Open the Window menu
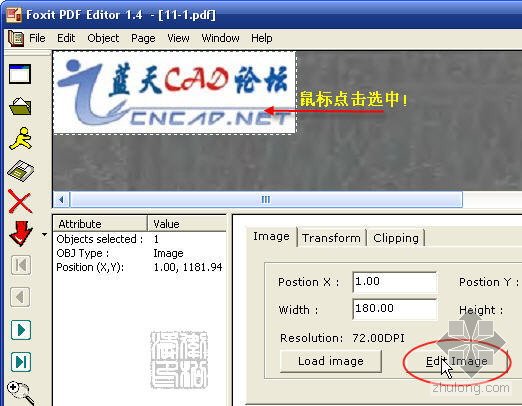The width and height of the screenshot is (522, 406). click(x=220, y=38)
